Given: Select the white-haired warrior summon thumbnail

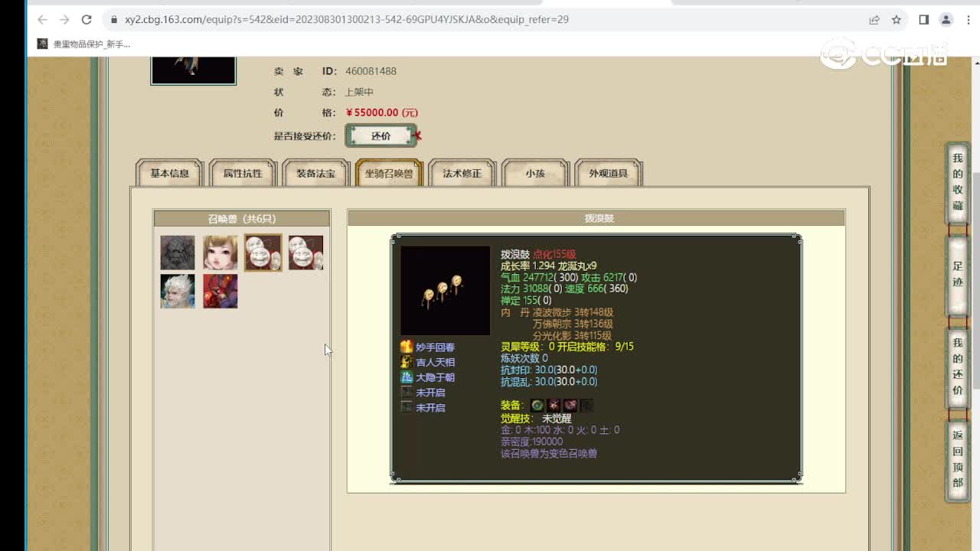Looking at the screenshot, I should 177,291.
